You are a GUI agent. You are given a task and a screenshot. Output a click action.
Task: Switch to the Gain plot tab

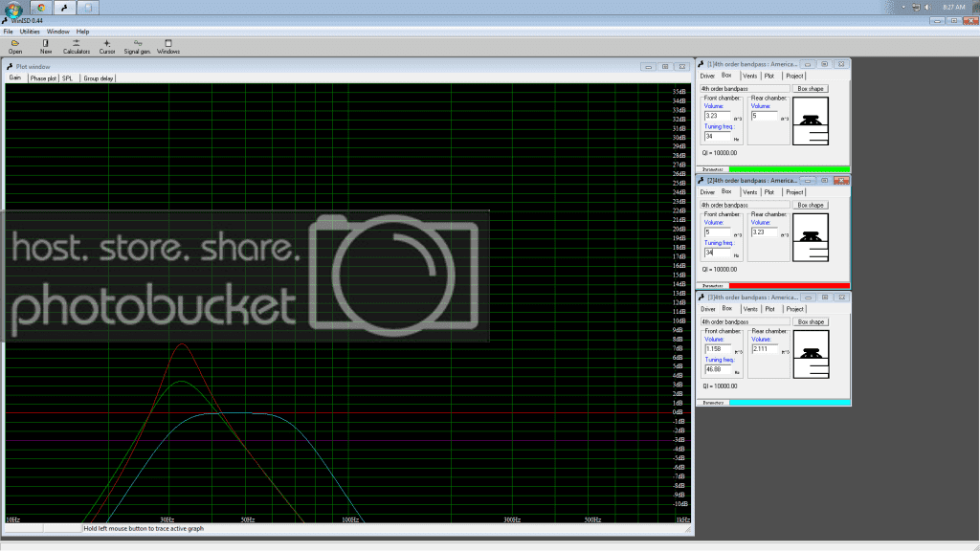15,78
